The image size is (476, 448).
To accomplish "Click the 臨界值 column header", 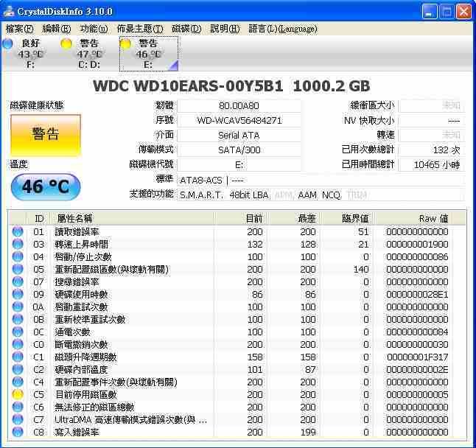I will tap(347, 218).
